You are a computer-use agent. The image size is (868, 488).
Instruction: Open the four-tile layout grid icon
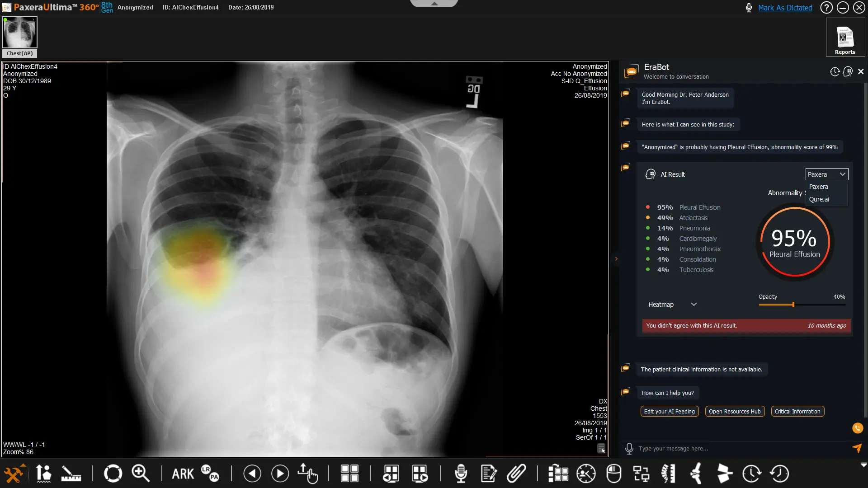point(349,474)
